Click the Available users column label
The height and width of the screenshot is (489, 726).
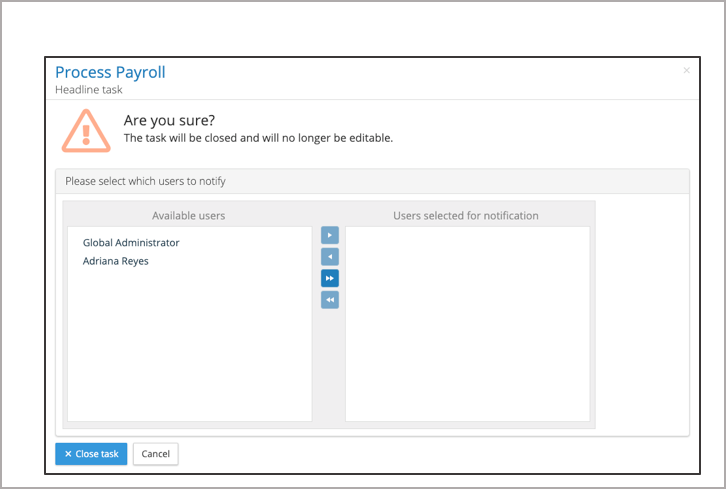pos(188,216)
